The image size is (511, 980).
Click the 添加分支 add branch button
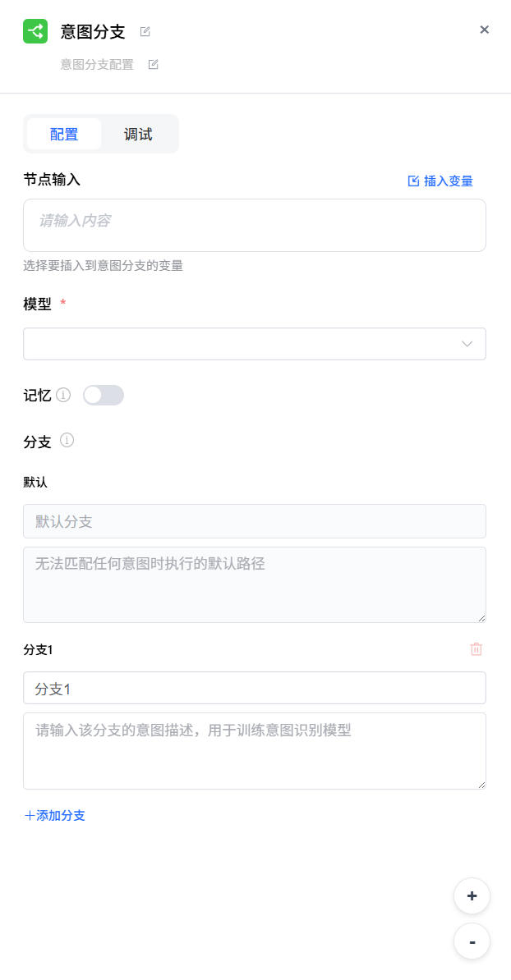click(55, 816)
